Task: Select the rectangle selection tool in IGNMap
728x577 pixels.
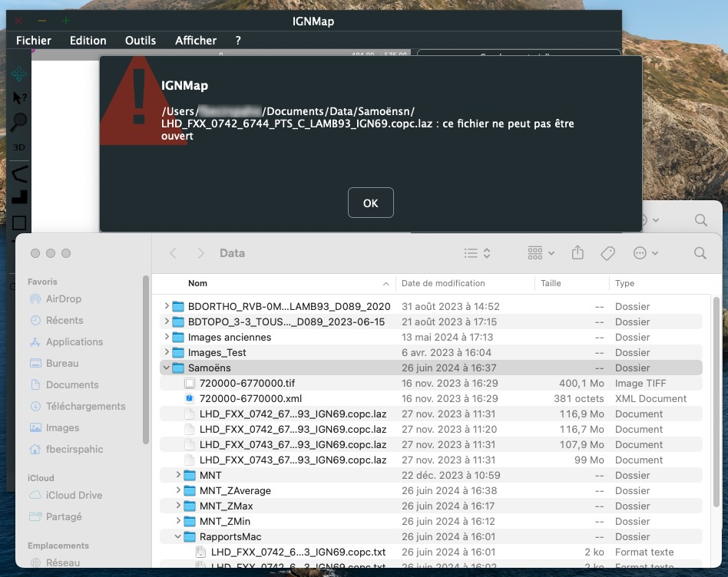Action: [19, 223]
